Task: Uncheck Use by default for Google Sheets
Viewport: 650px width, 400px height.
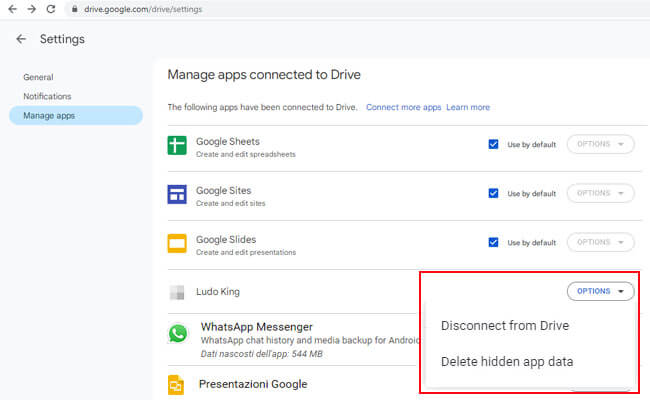Action: coord(493,144)
